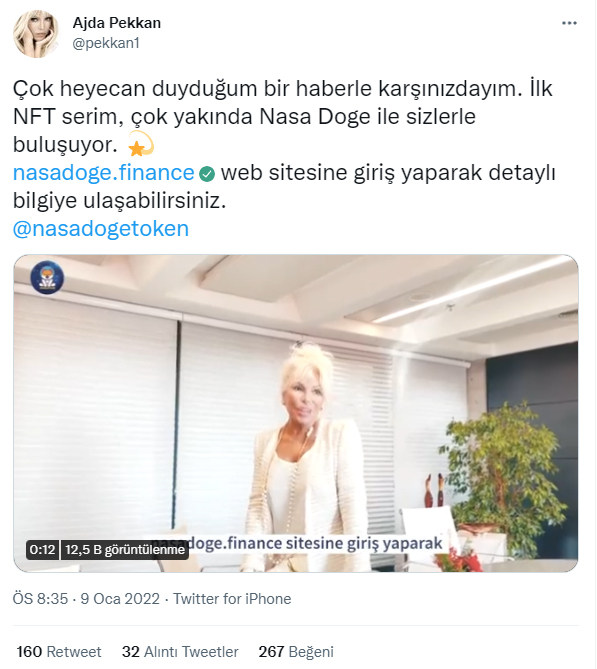
Task: Click the green verified badge beside nasadoge.finance
Action: coord(207,174)
